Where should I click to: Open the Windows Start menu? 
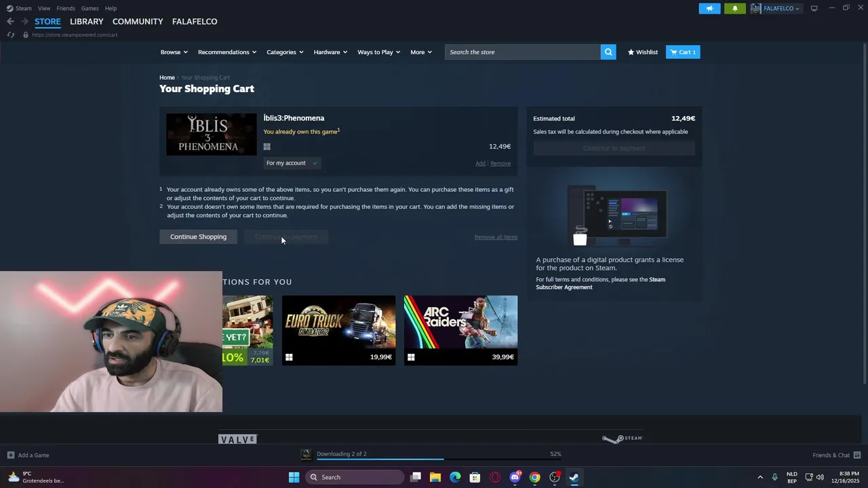pos(294,477)
